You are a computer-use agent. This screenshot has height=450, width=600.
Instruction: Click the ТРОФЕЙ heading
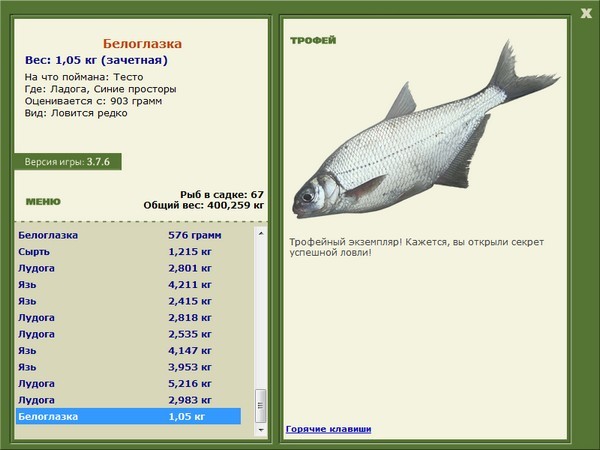pyautogui.click(x=313, y=40)
